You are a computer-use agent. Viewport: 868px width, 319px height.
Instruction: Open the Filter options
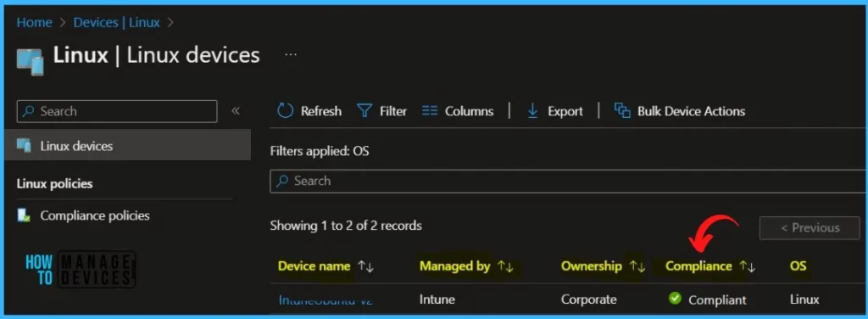[382, 111]
